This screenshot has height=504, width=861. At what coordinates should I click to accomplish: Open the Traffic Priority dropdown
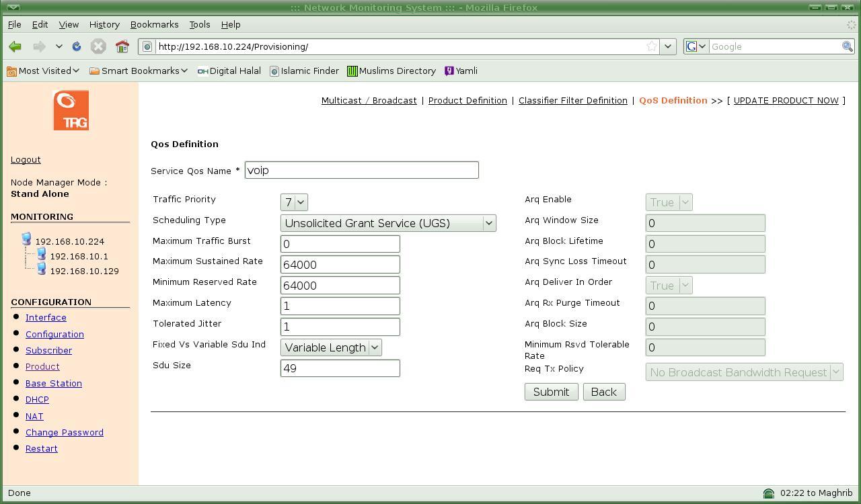pos(294,202)
